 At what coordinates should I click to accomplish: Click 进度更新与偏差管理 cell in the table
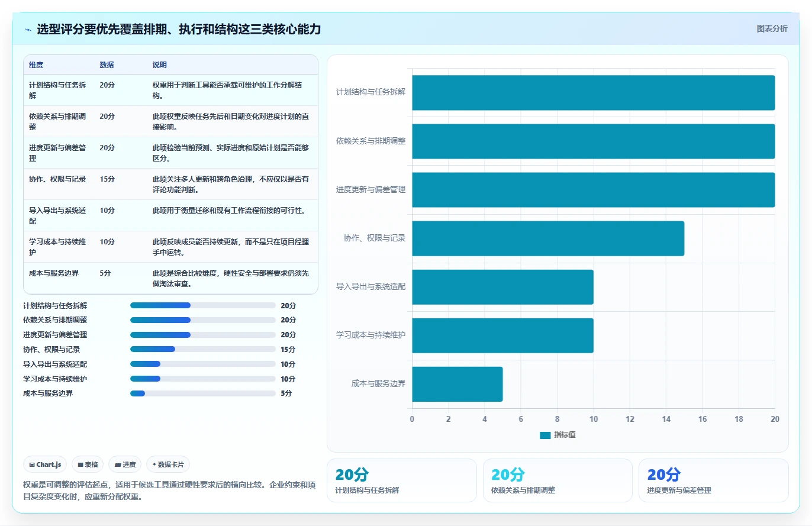coord(57,153)
